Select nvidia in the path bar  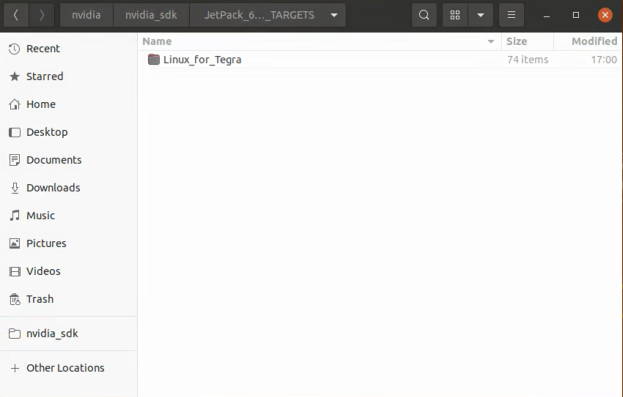86,15
